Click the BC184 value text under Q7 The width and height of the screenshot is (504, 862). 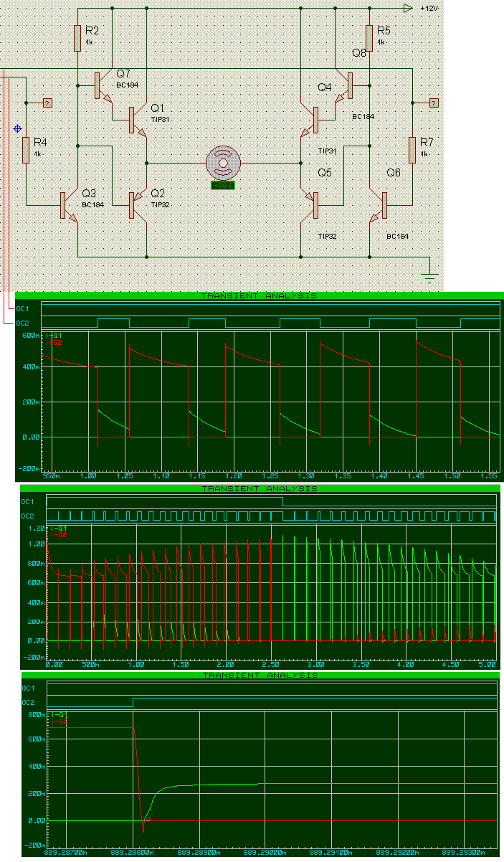click(127, 85)
